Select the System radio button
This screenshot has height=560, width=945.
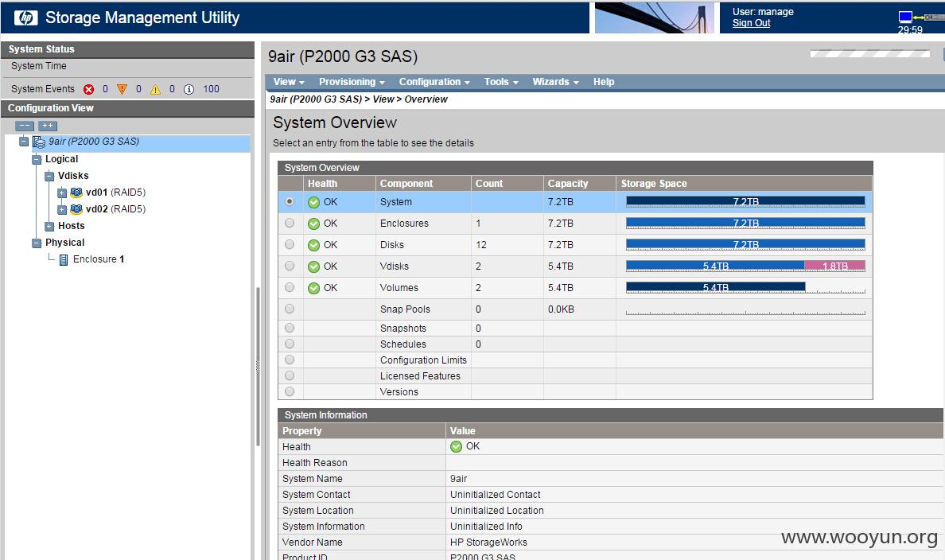(x=290, y=201)
